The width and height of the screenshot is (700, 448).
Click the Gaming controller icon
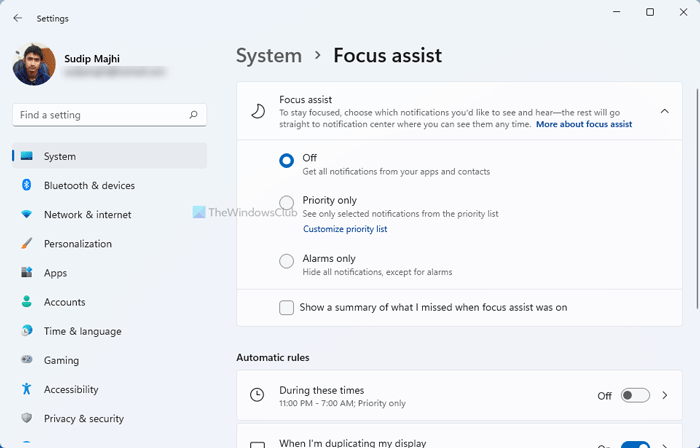26,360
